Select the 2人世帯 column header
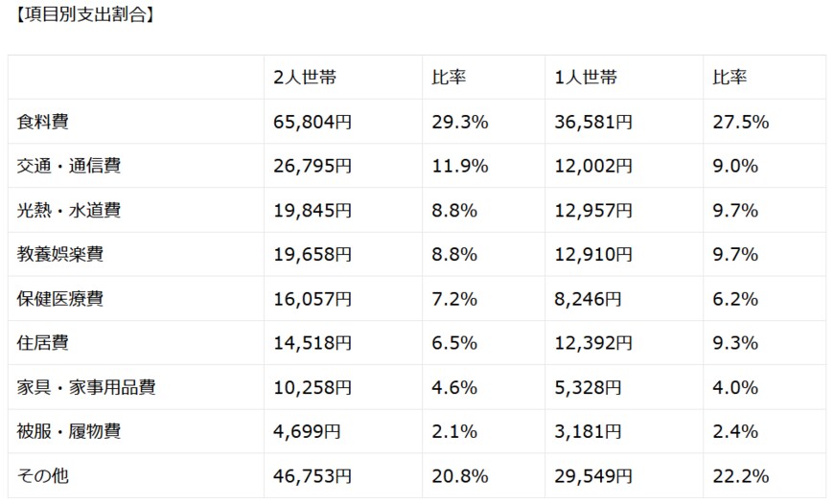Screen dimensions: 834x504 [x=305, y=78]
